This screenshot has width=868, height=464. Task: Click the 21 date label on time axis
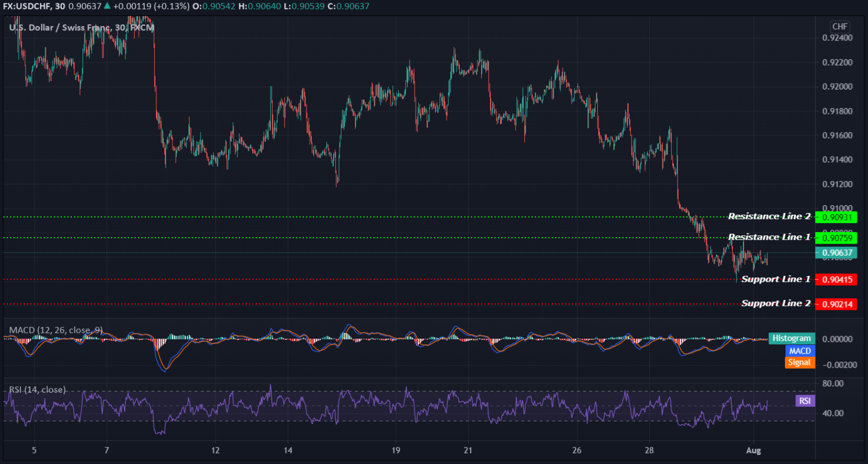[x=468, y=451]
